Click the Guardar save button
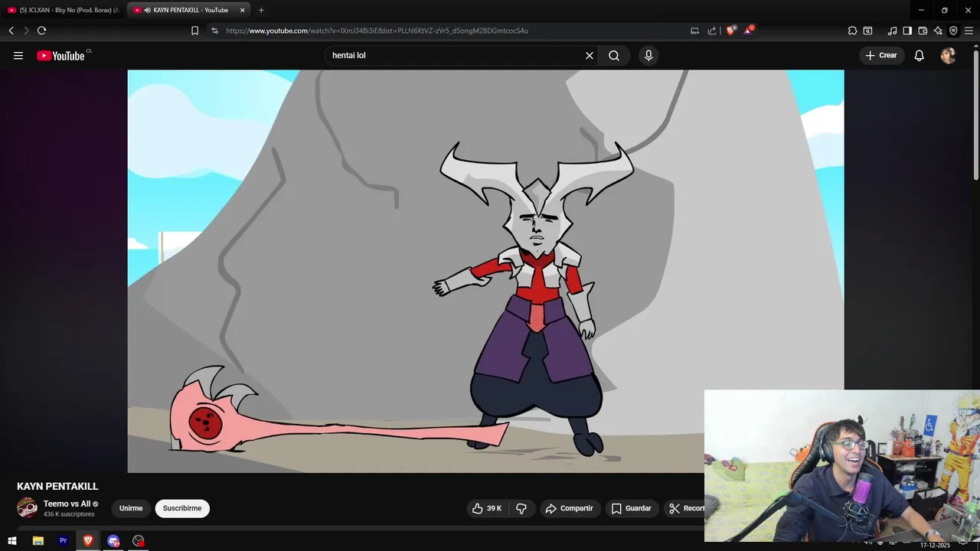The image size is (980, 551). 632,508
